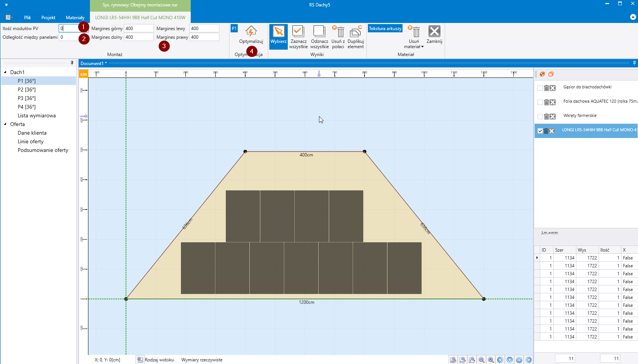The height and width of the screenshot is (364, 638).
Task: Collapse the Oferta tree node
Action: (x=5, y=124)
